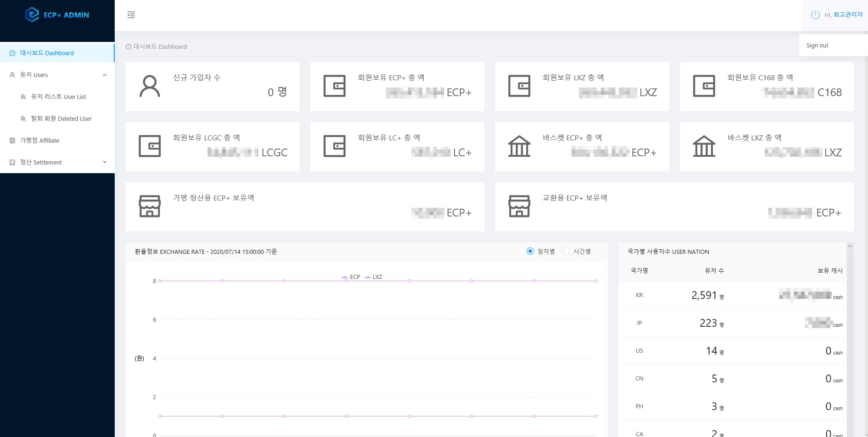
Task: Click the 대시보드 Dashboard breadcrumb text
Action: pyautogui.click(x=160, y=47)
